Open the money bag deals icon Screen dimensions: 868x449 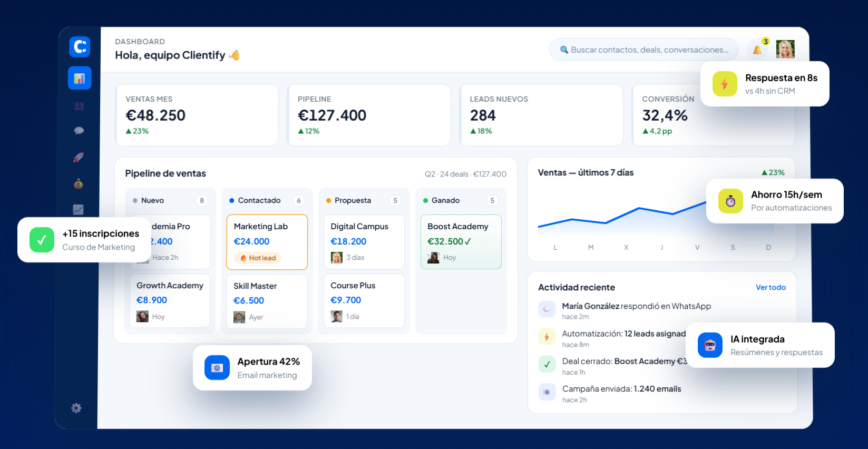point(79,183)
